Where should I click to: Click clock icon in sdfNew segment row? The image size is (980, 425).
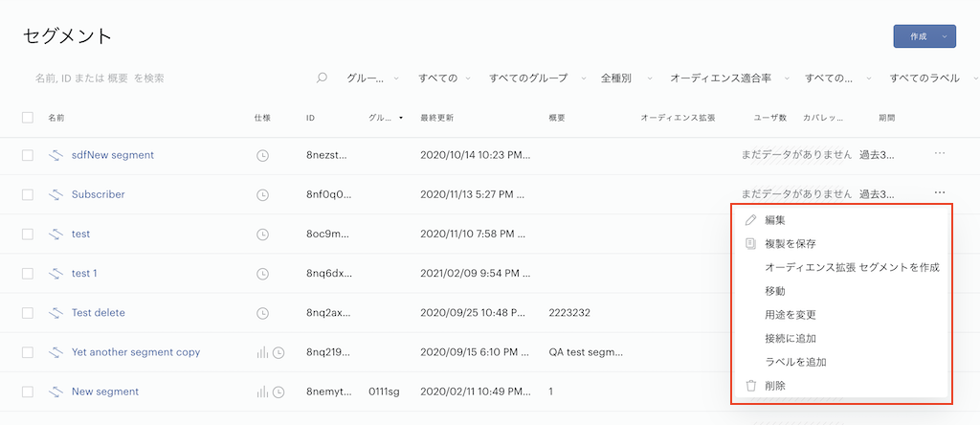(263, 156)
